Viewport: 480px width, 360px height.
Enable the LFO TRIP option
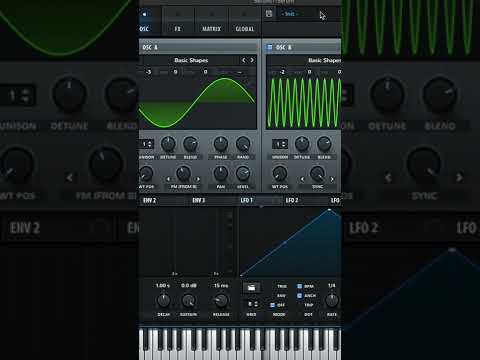tap(309, 305)
